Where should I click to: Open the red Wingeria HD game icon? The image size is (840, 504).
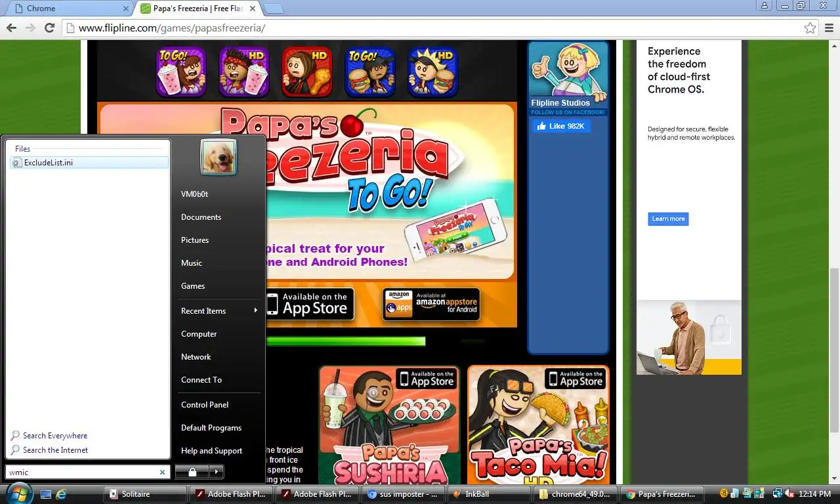(307, 72)
